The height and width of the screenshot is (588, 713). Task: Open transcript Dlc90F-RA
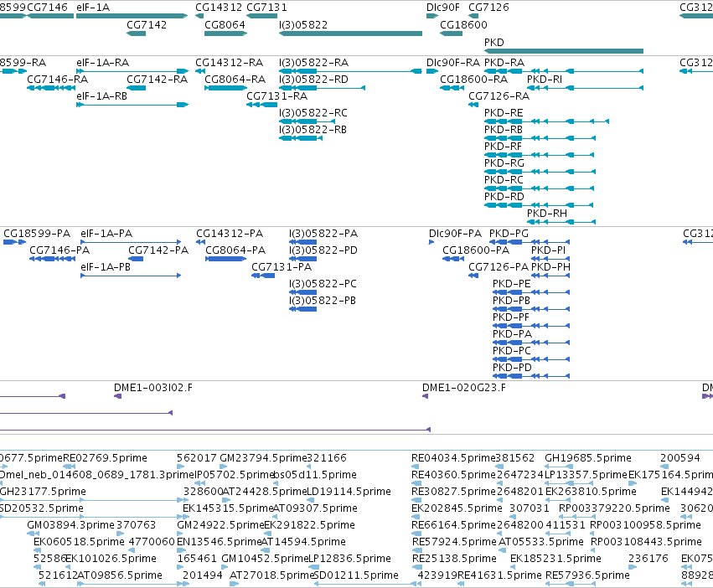453,62
